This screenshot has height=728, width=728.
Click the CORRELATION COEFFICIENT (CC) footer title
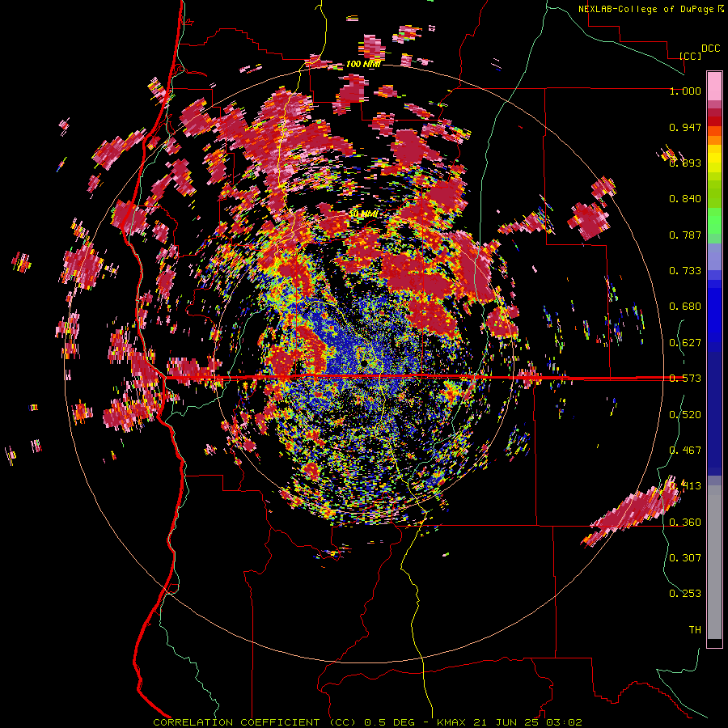click(x=255, y=722)
